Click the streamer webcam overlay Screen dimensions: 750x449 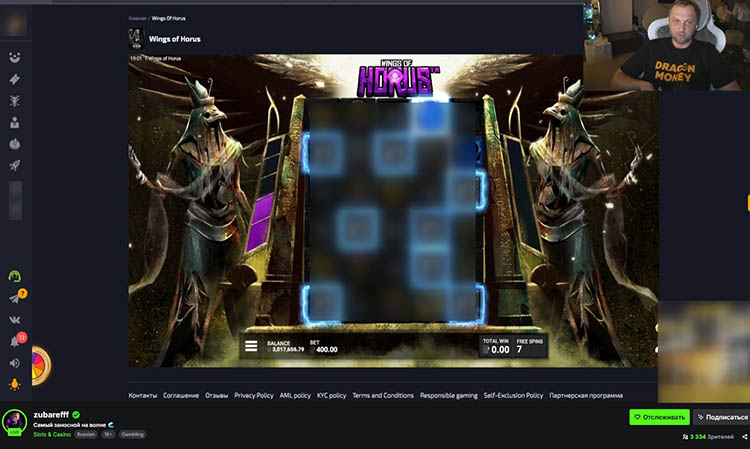tap(666, 45)
